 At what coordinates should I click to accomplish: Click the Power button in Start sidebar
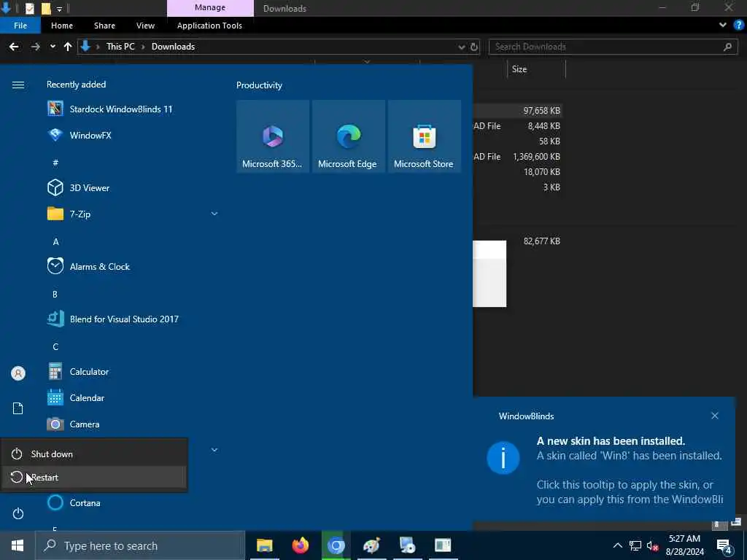tap(18, 513)
